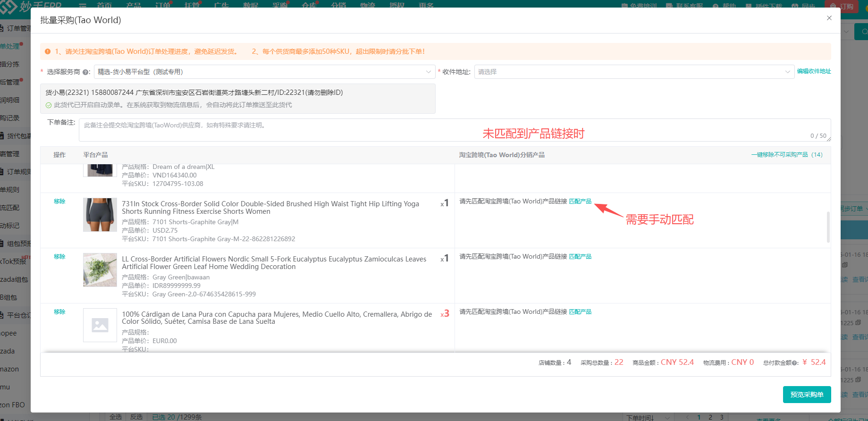
Task: Open the 选择服务商 dropdown
Action: (x=264, y=72)
